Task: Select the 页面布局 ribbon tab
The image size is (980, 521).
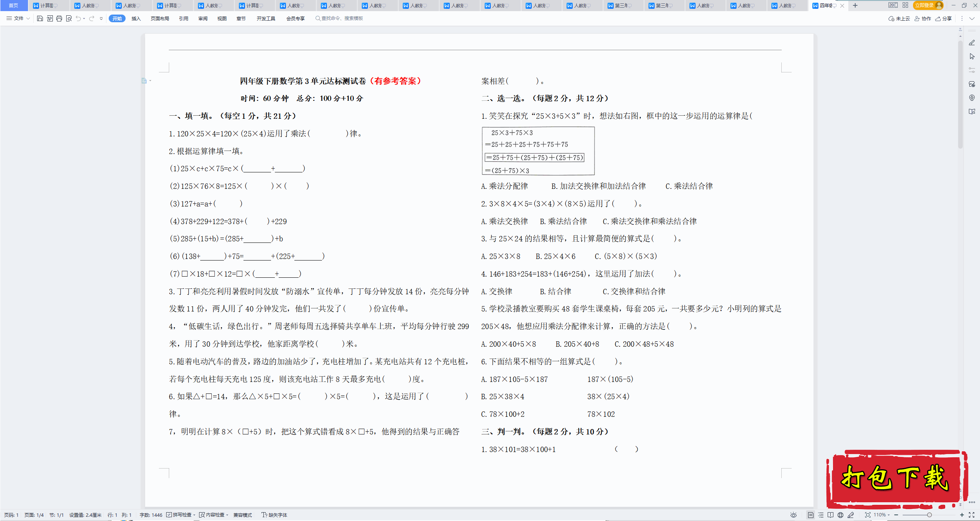Action: (x=160, y=18)
